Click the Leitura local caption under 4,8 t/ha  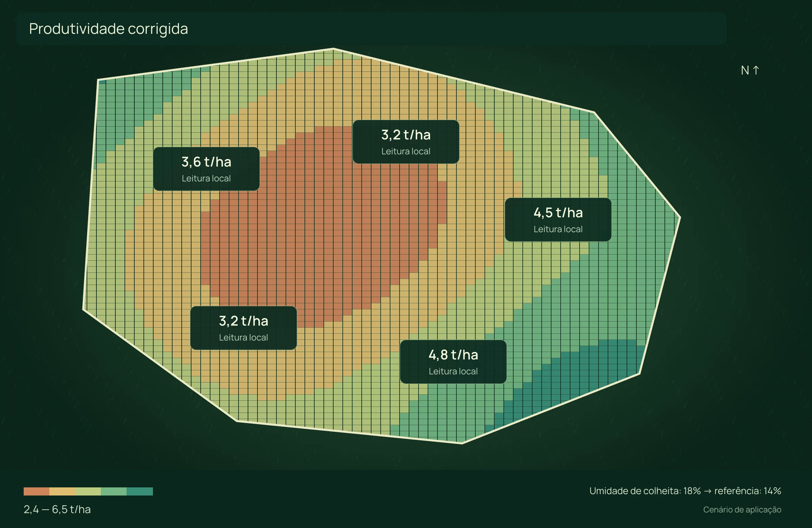tap(453, 371)
